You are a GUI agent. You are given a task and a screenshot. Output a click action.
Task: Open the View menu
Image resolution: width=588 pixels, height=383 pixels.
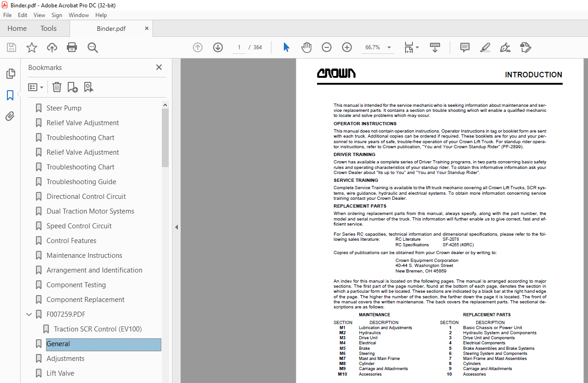coord(40,15)
